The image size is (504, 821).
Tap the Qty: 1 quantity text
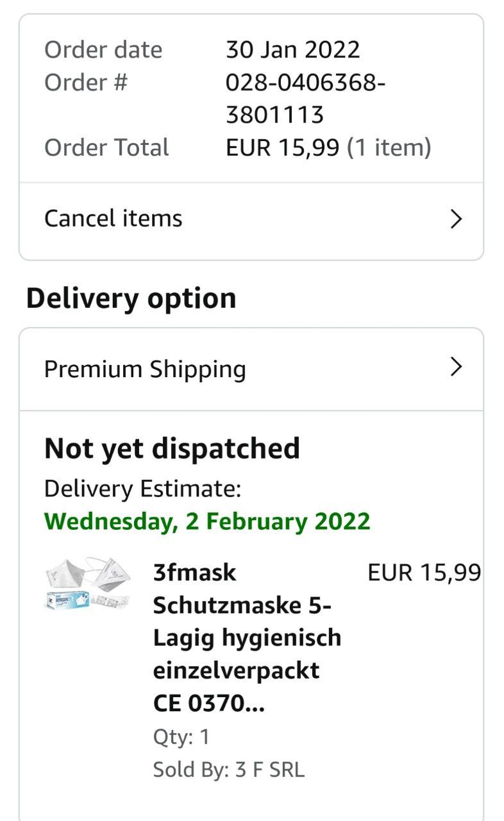[x=181, y=737]
